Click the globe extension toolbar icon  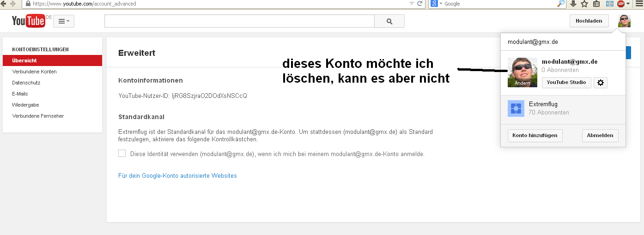tap(610, 4)
